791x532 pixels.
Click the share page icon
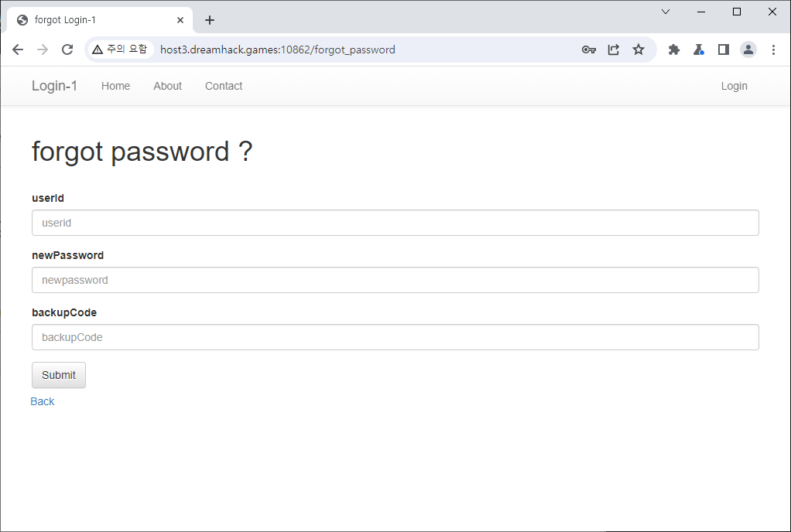(x=614, y=49)
